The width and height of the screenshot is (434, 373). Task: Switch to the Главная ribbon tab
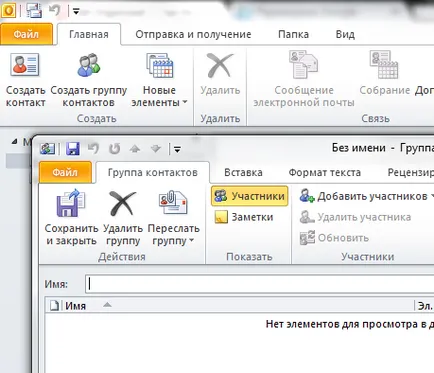click(x=89, y=34)
